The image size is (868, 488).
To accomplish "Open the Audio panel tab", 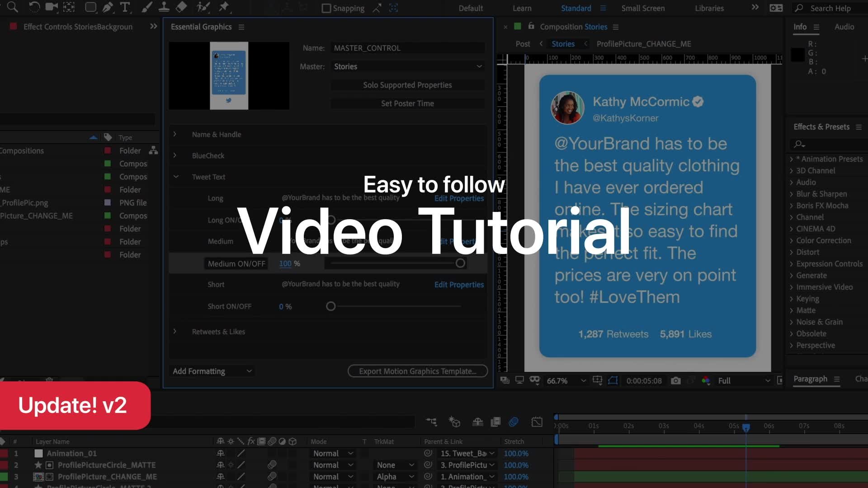I will click(x=844, y=27).
